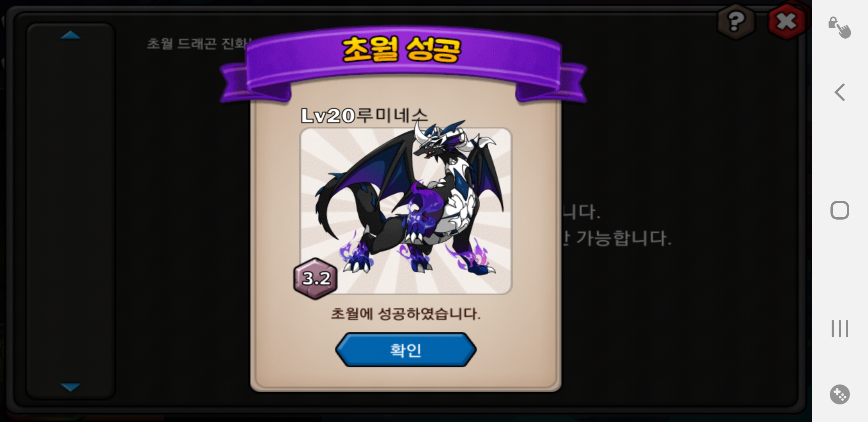This screenshot has height=422, width=868.
Task: Confirm with the blue 확인 button
Action: [x=405, y=350]
